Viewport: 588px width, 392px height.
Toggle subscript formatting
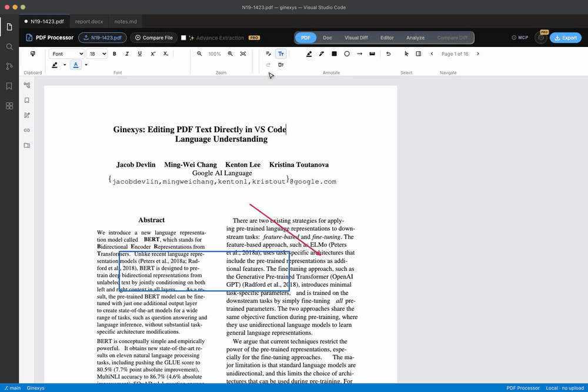pos(165,53)
